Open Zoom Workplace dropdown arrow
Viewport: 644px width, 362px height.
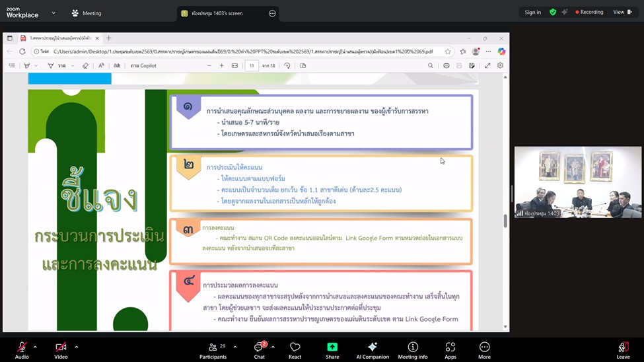pyautogui.click(x=54, y=13)
